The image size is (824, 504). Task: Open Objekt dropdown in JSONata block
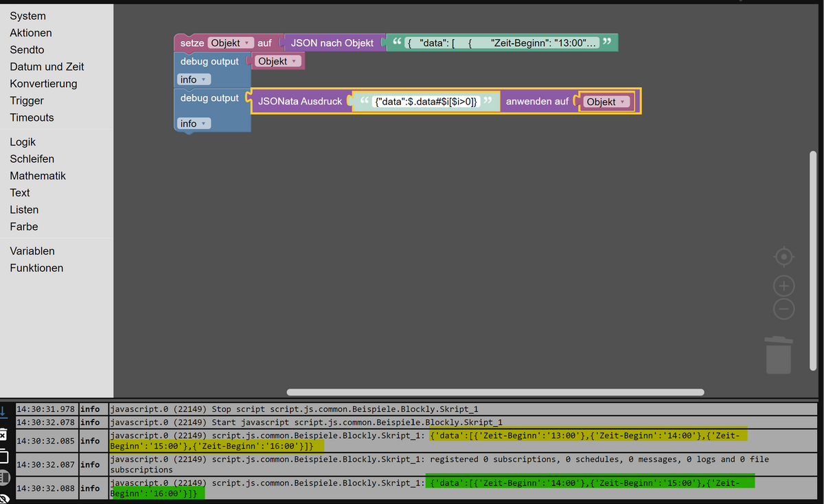[x=606, y=102]
